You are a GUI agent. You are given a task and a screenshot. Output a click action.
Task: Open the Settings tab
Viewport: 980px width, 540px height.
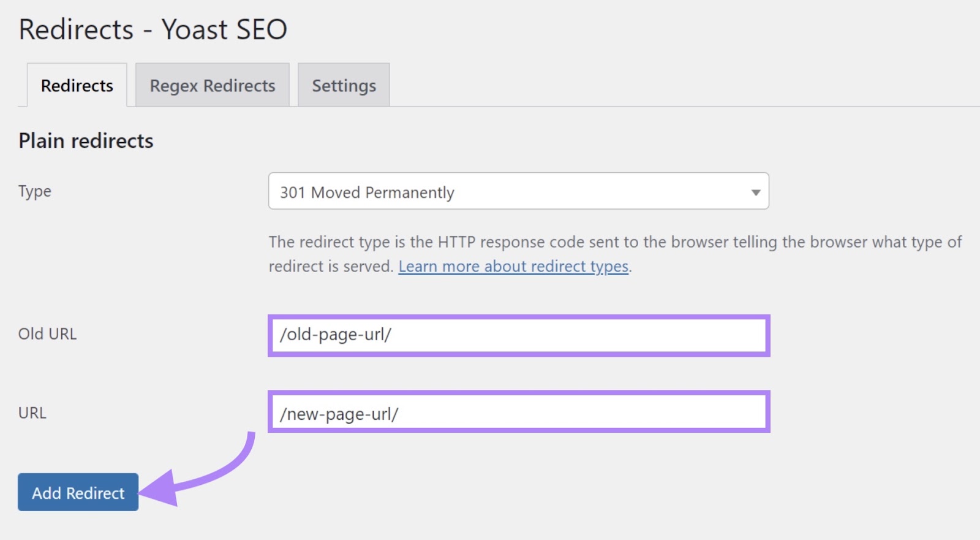(344, 85)
